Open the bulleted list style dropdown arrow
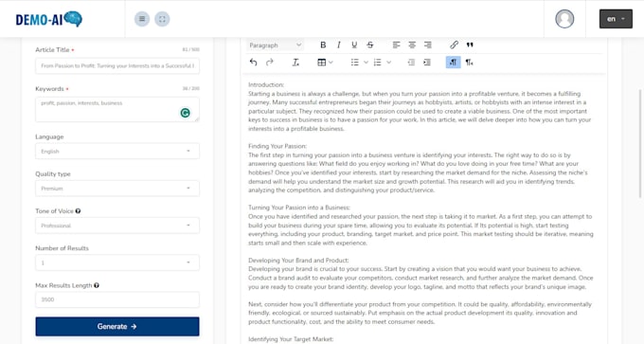Screen dimensions: 644x344 click(x=366, y=63)
